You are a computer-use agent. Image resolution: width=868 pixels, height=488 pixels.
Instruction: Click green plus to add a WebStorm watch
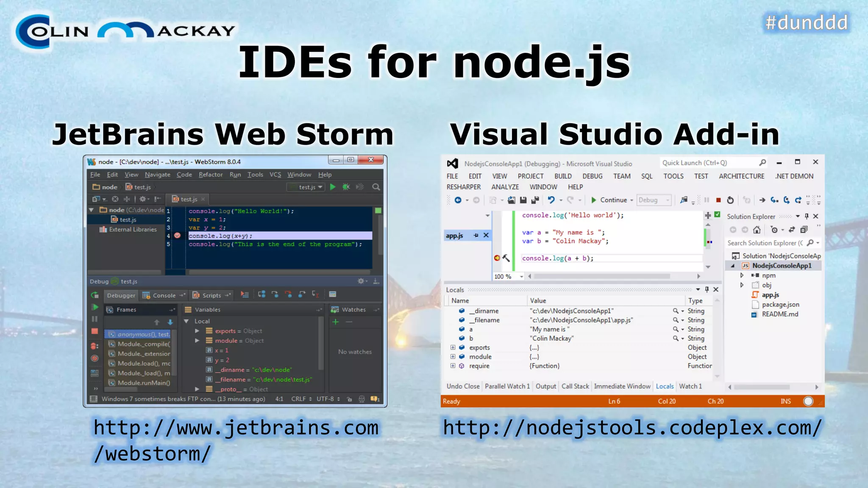click(336, 322)
